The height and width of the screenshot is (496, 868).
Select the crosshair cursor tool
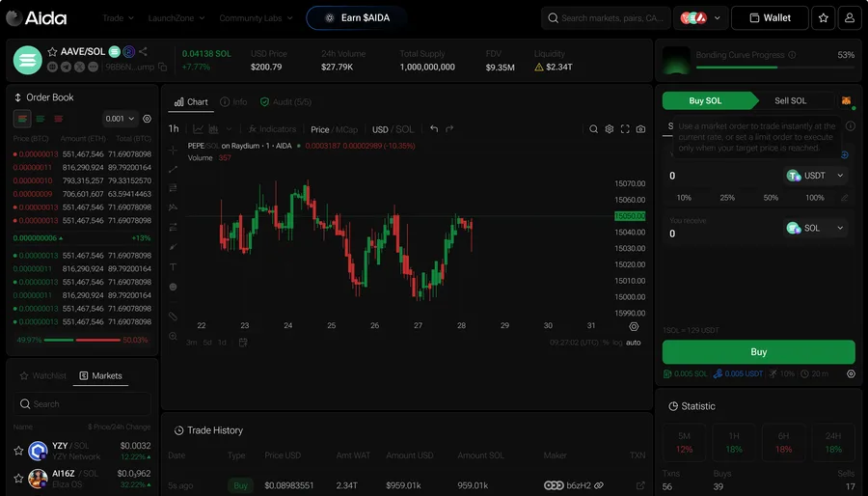click(x=173, y=150)
